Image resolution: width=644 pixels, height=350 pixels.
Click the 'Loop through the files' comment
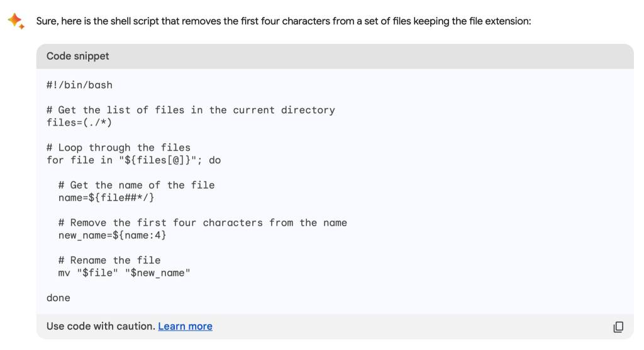pos(118,148)
